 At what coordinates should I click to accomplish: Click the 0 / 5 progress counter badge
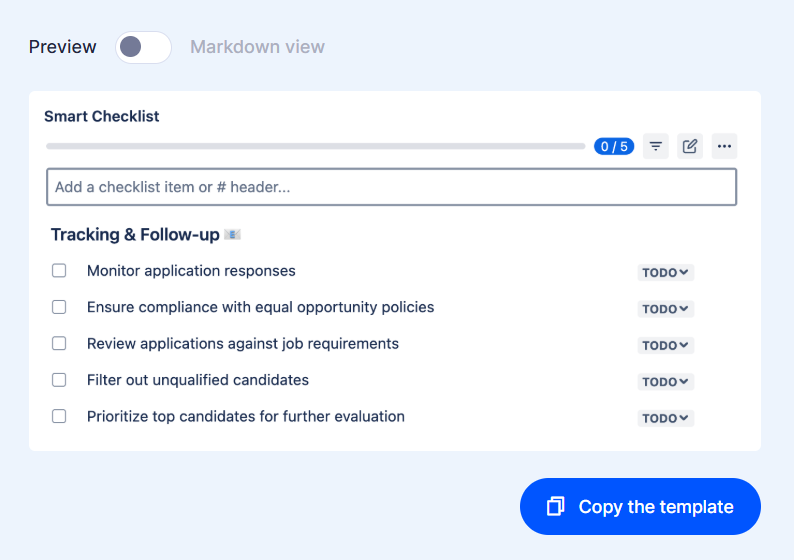(x=614, y=146)
